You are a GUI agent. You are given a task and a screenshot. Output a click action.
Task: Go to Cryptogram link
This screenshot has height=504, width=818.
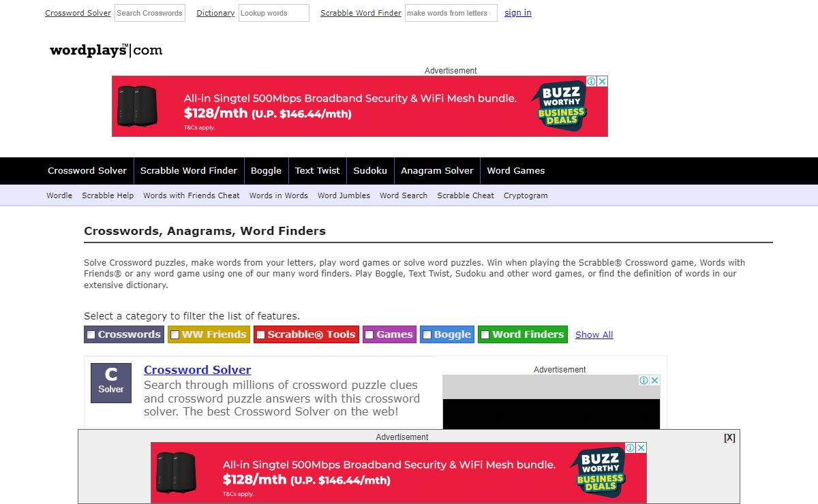point(526,195)
